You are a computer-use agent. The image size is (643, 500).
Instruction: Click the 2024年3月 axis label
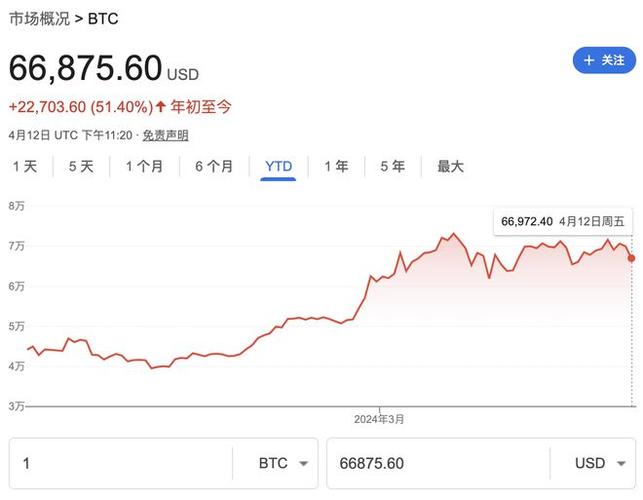click(380, 418)
